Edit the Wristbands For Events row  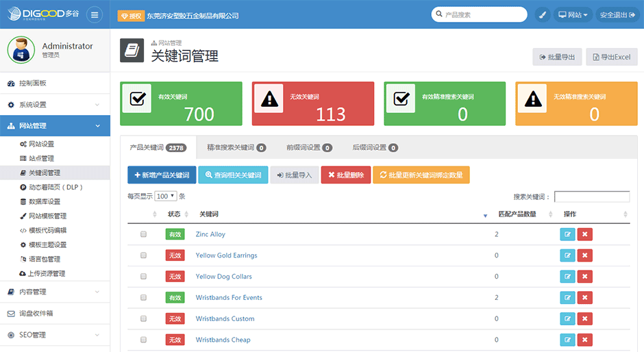coord(567,297)
